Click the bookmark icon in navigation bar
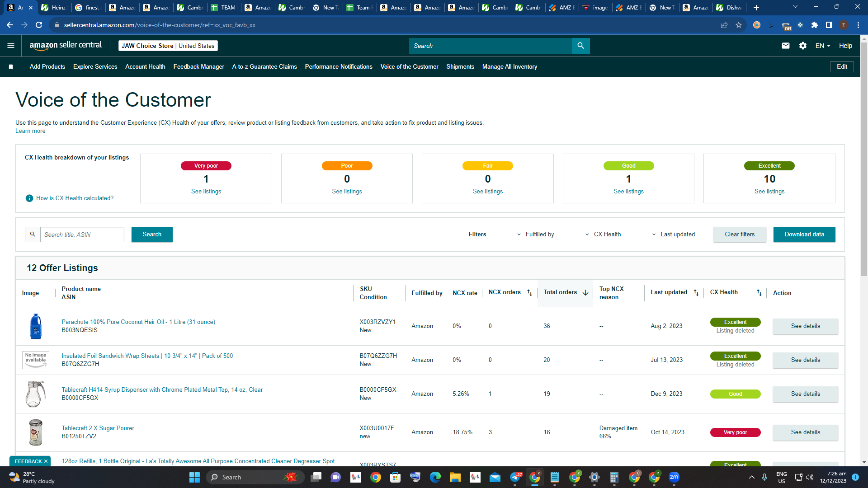This screenshot has width=868, height=488. pos(11,67)
